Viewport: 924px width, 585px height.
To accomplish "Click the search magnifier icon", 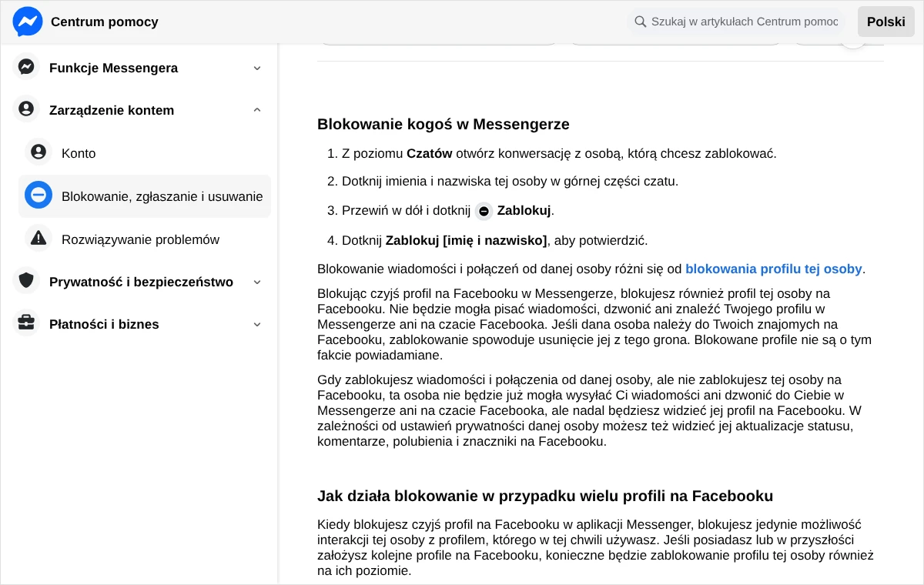I will pyautogui.click(x=640, y=22).
